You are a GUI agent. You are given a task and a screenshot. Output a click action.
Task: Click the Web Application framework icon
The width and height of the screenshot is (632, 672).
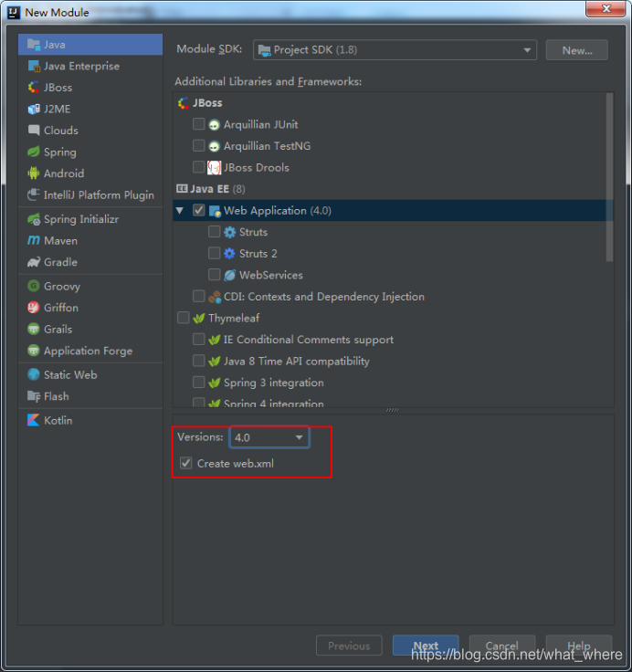(x=215, y=211)
